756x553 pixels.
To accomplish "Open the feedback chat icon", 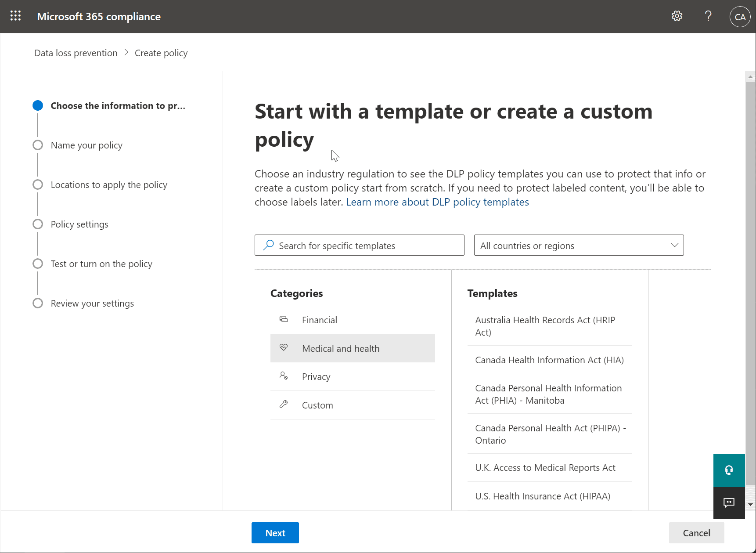I will click(729, 503).
